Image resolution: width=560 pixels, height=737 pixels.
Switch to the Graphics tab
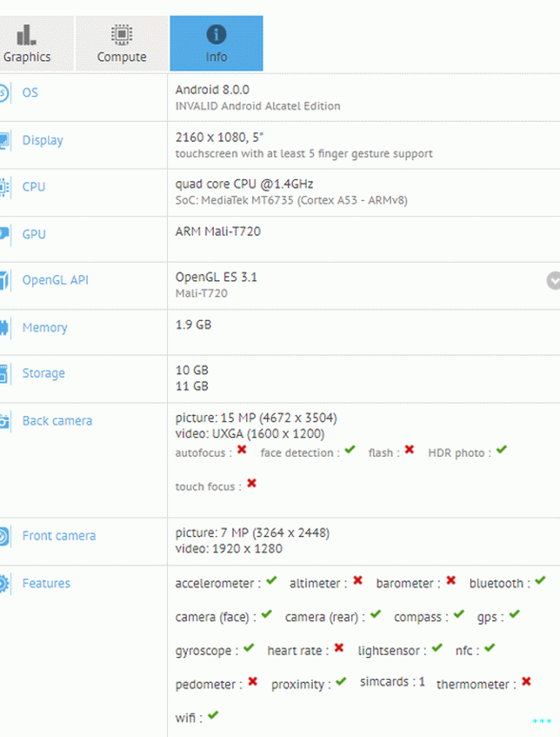pos(37,44)
